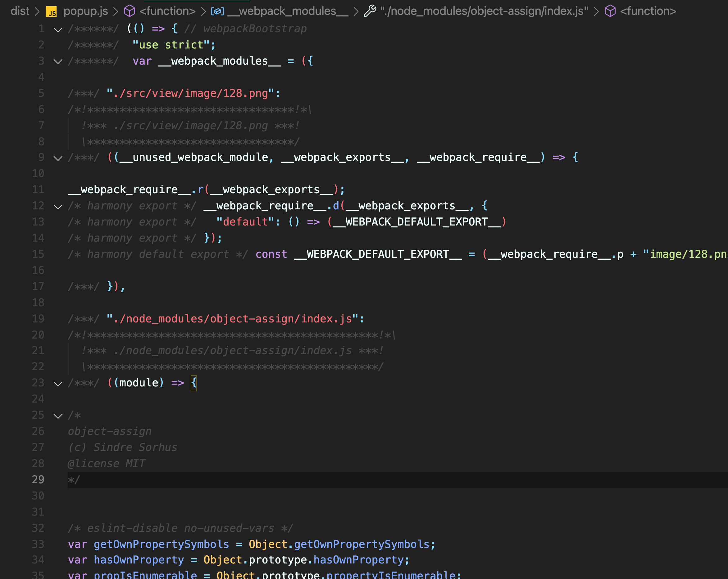The width and height of the screenshot is (728, 579).
Task: Click the getOwnPropertySymbols variable on line 33
Action: coord(161,544)
